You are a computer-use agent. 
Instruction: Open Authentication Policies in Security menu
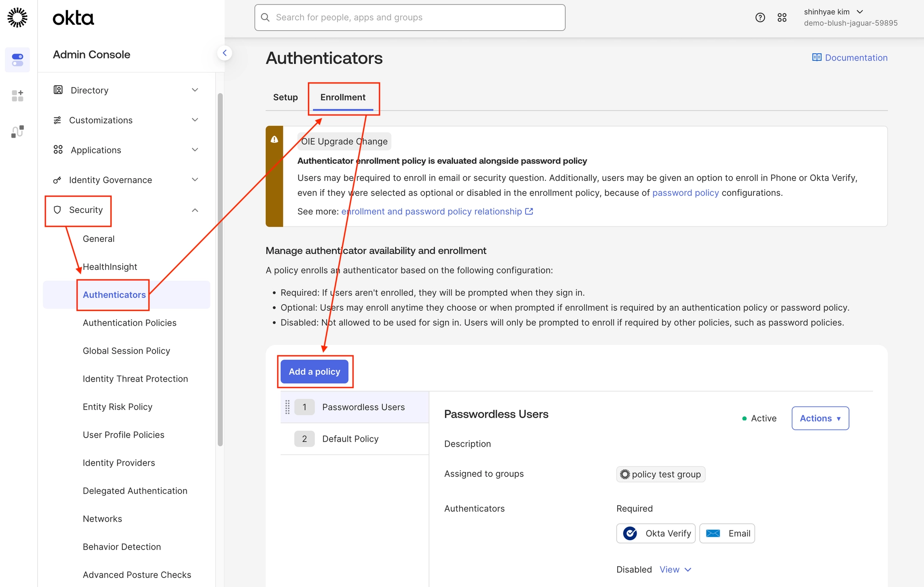tap(129, 323)
